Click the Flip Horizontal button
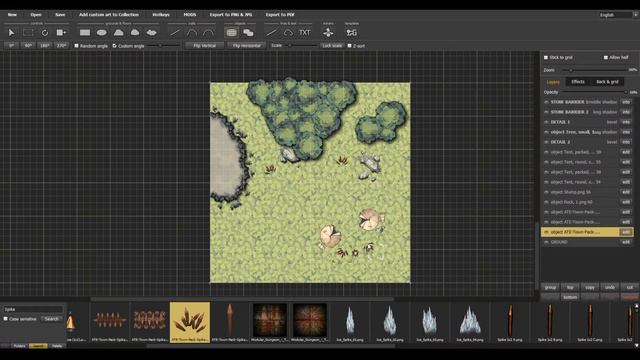640x360 pixels. coord(247,46)
